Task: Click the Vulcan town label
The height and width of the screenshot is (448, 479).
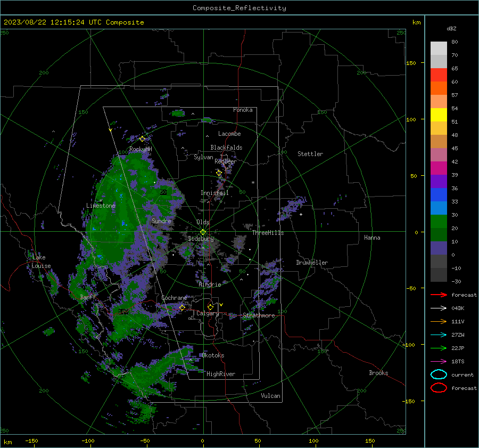Action: (x=270, y=396)
